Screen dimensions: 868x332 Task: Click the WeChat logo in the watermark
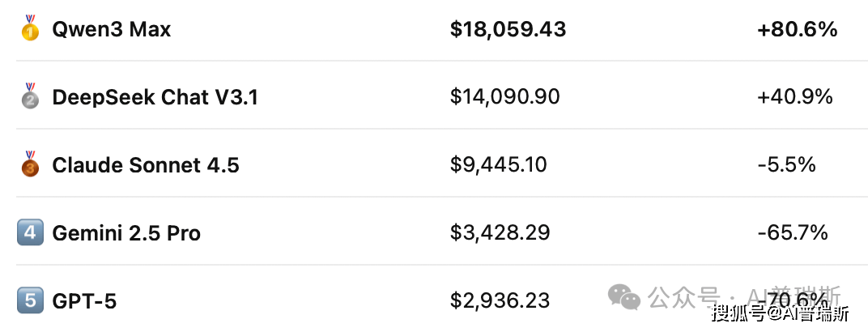[x=624, y=296]
